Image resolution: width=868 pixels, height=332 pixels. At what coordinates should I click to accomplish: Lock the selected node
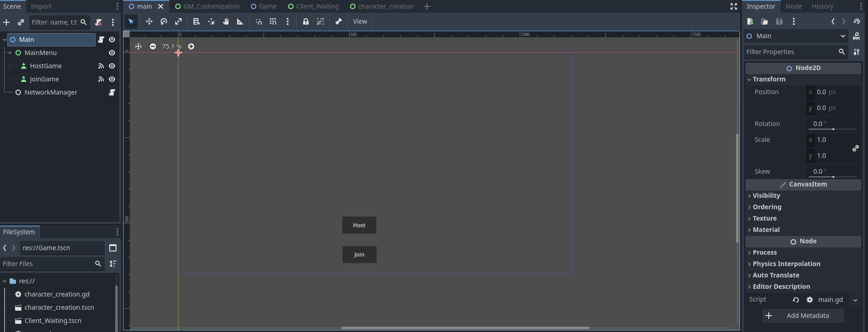click(x=306, y=21)
